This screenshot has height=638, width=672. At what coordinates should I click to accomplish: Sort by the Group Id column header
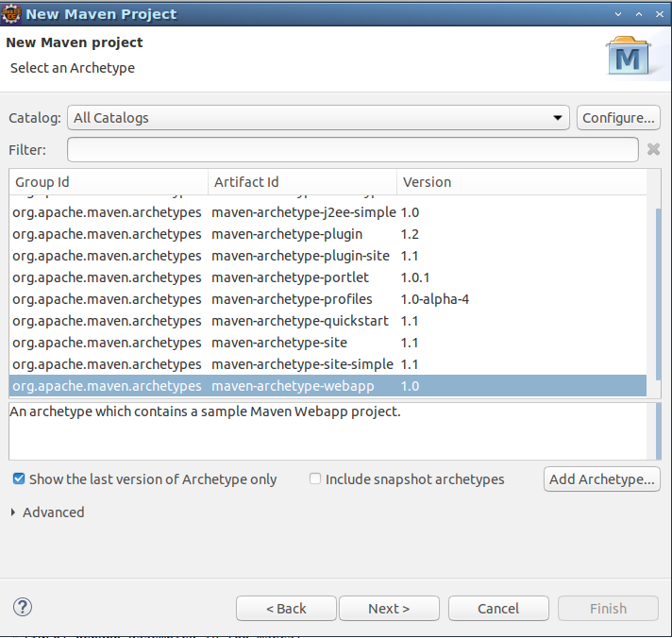pos(109,182)
